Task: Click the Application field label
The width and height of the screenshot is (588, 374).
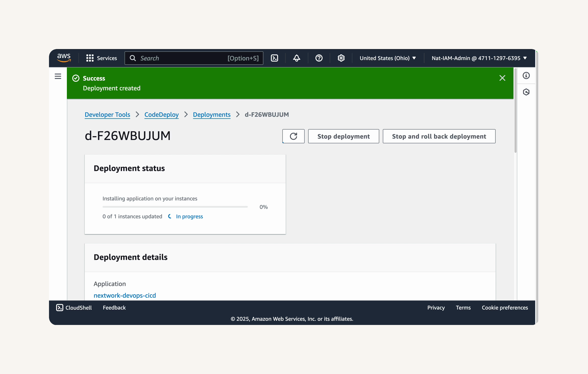Action: 110,284
